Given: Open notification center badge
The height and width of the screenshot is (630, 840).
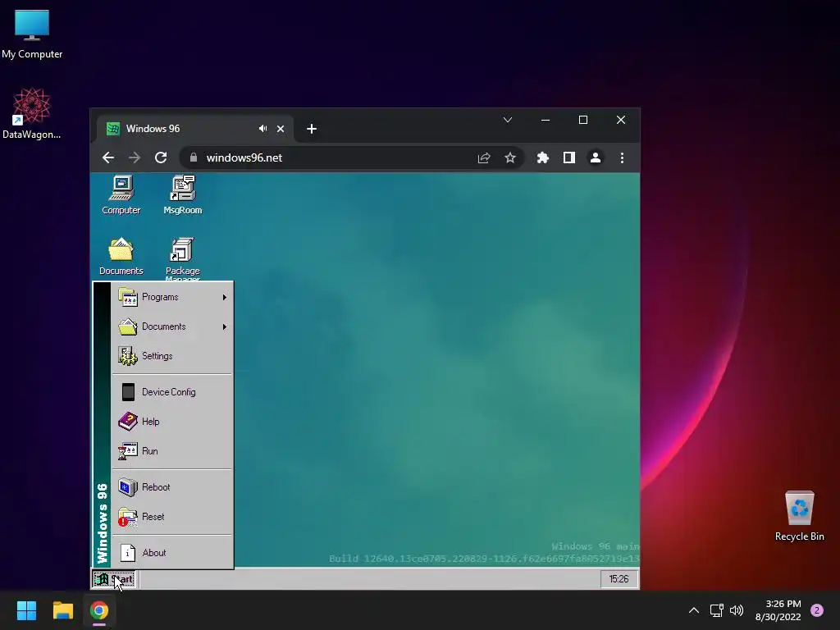Looking at the screenshot, I should (x=817, y=610).
